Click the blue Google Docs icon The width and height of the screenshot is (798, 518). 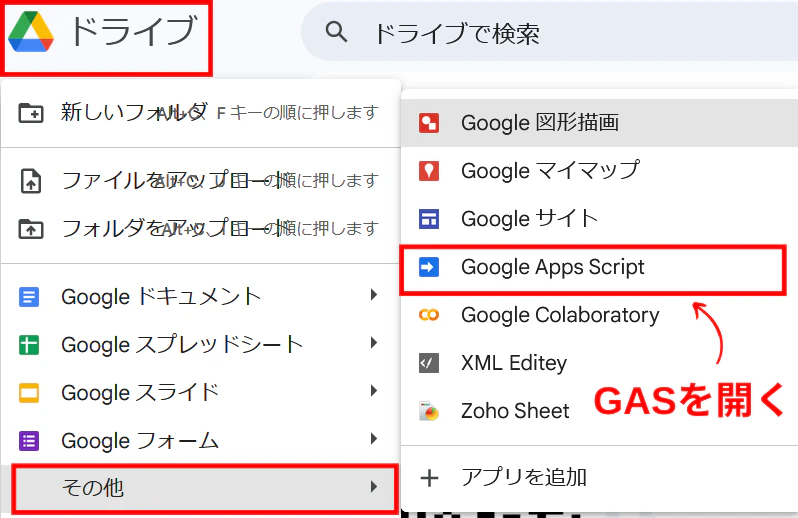(x=29, y=297)
